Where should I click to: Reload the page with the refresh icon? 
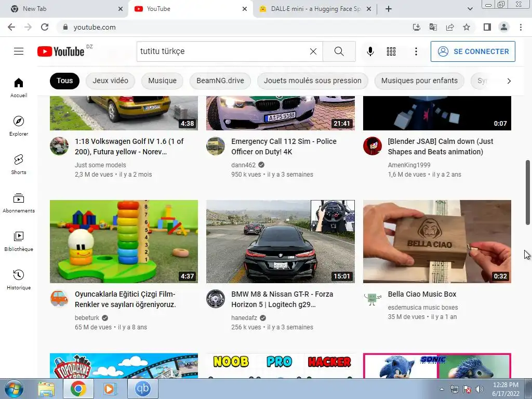click(x=45, y=27)
